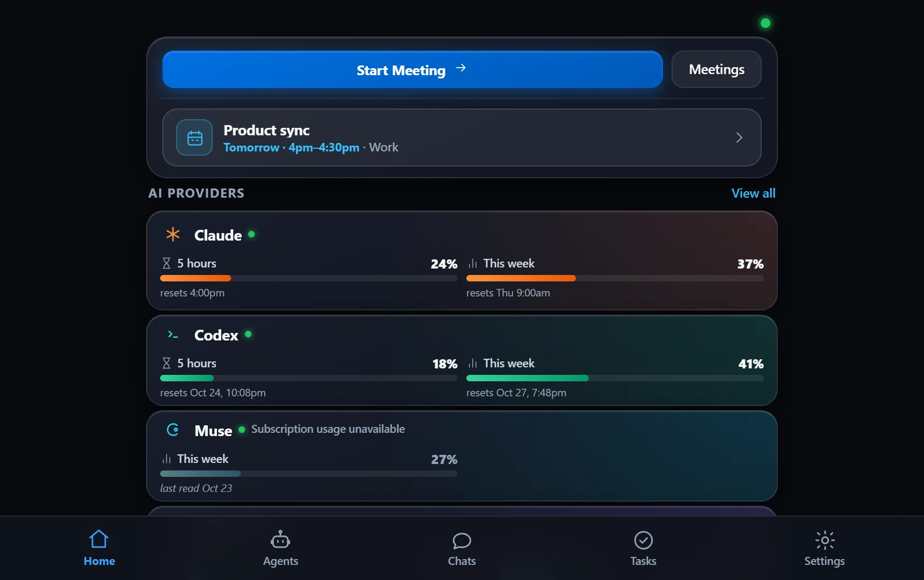
Task: Click the 'resets 4:00pm' text
Action: [192, 293]
